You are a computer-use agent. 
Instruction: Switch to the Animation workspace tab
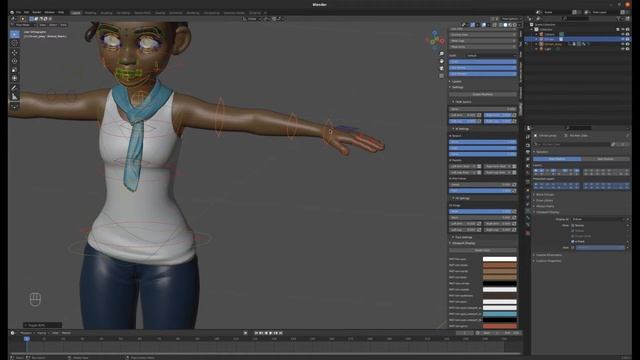pos(176,13)
